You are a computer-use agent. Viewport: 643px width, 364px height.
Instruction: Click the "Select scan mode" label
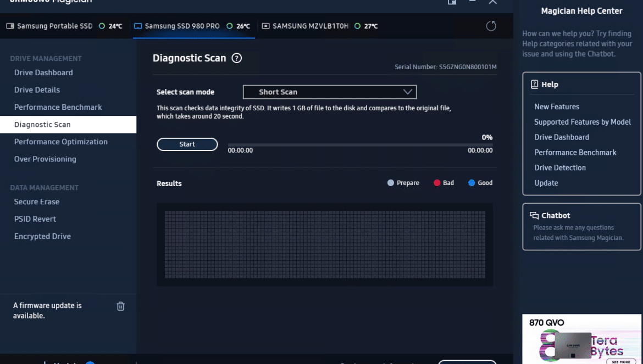[185, 92]
